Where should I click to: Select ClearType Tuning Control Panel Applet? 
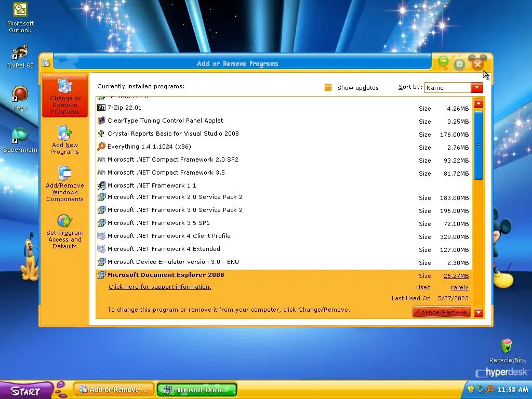click(x=284, y=121)
